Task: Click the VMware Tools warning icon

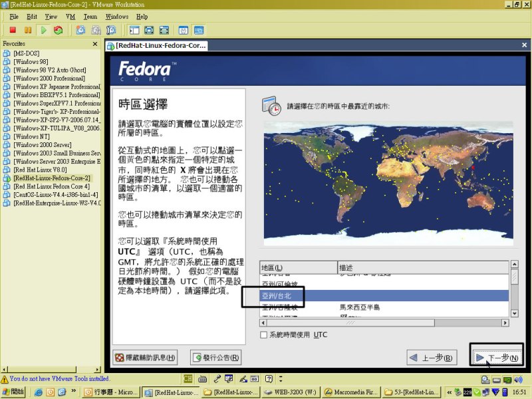Action: (x=5, y=379)
